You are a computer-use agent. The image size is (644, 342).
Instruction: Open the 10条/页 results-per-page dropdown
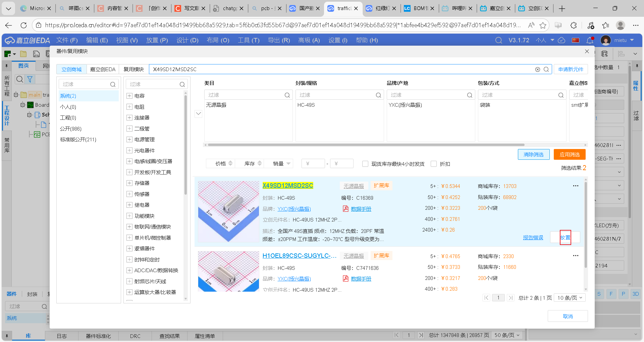pyautogui.click(x=570, y=298)
